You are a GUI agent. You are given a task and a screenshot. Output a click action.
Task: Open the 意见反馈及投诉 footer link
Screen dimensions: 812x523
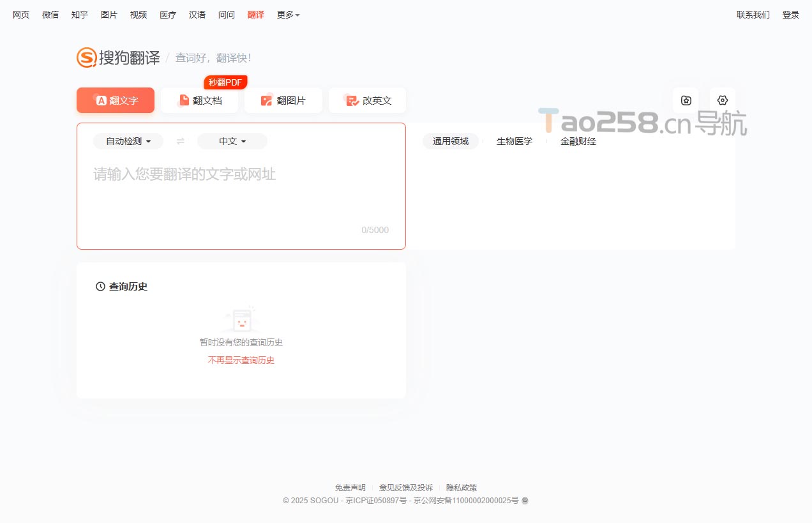tap(406, 488)
